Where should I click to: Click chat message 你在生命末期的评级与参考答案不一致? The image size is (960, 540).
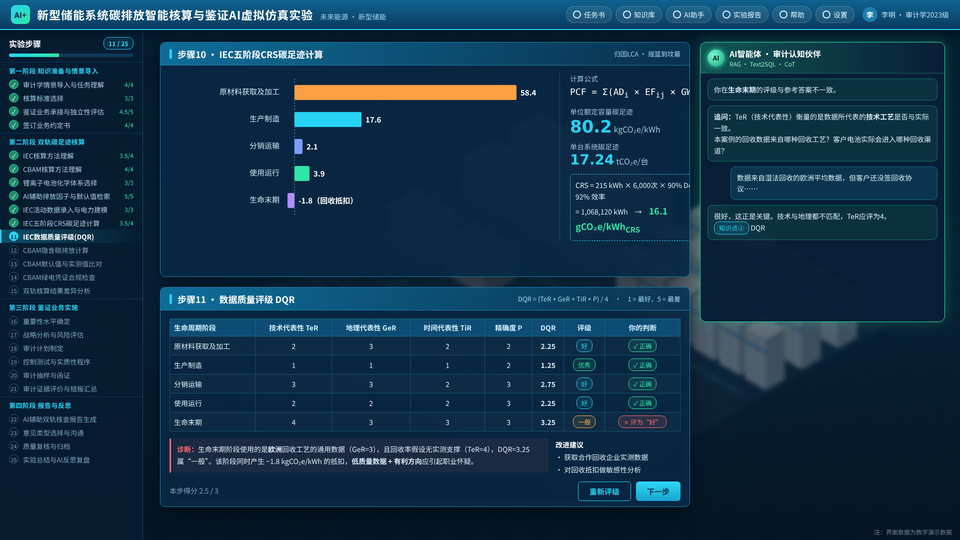pyautogui.click(x=822, y=89)
